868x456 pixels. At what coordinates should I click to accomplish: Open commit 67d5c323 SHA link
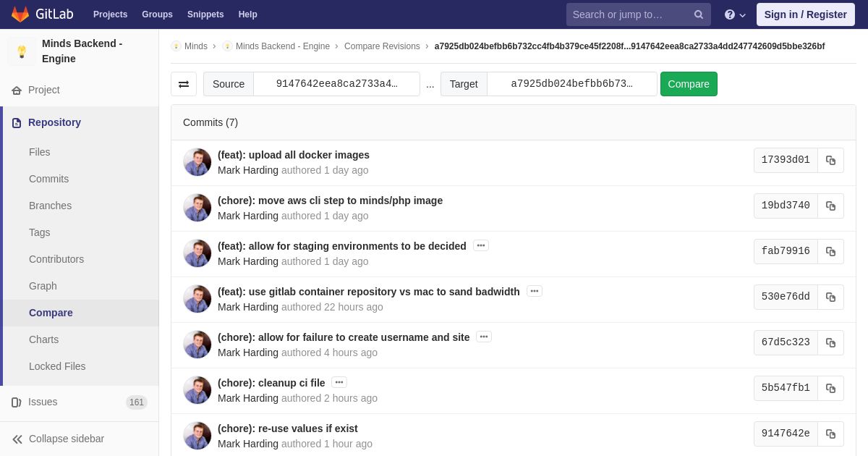786,343
